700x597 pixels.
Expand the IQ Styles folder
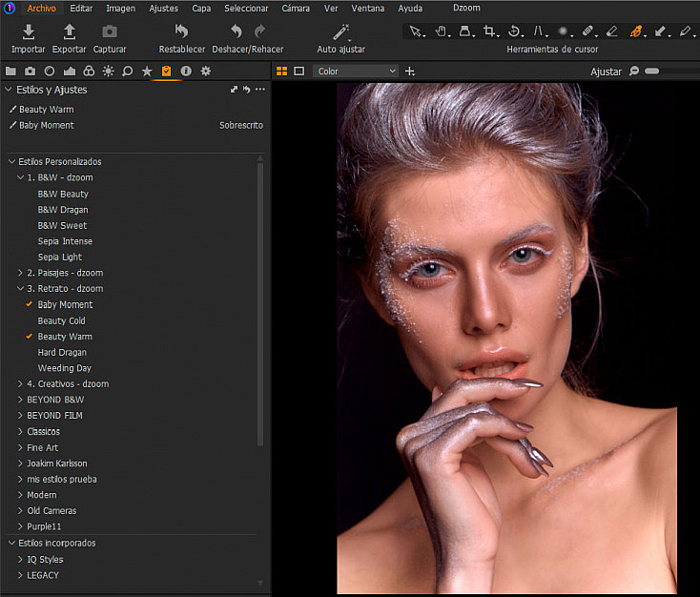click(20, 559)
